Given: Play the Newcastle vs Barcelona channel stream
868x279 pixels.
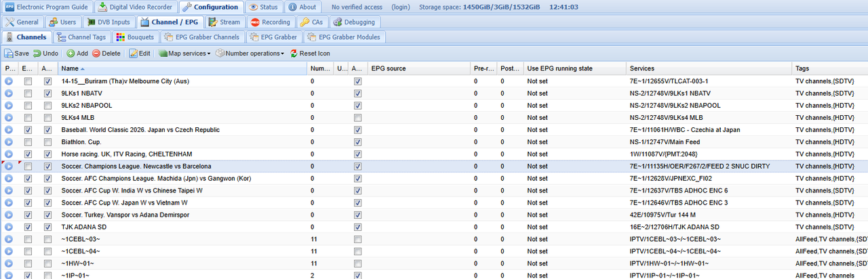Looking at the screenshot, I should 9,167.
